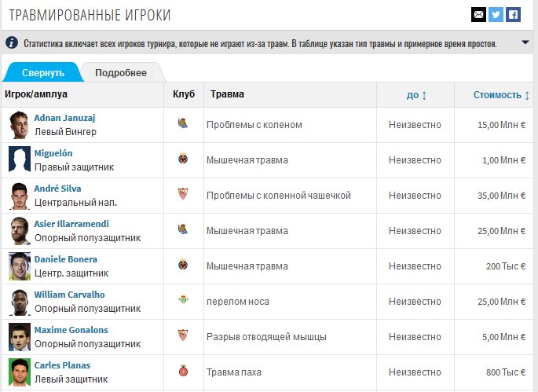The image size is (538, 392).
Task: Share the page by email icon
Action: point(478,14)
